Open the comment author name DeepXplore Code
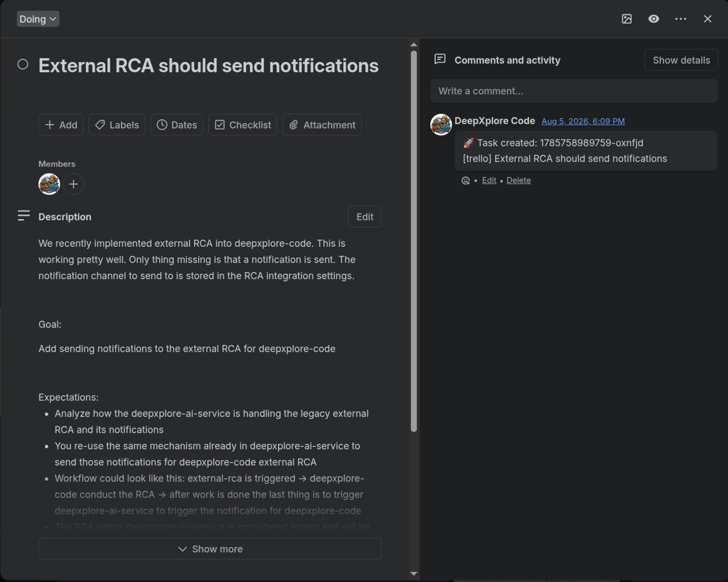This screenshot has height=582, width=728. [495, 121]
